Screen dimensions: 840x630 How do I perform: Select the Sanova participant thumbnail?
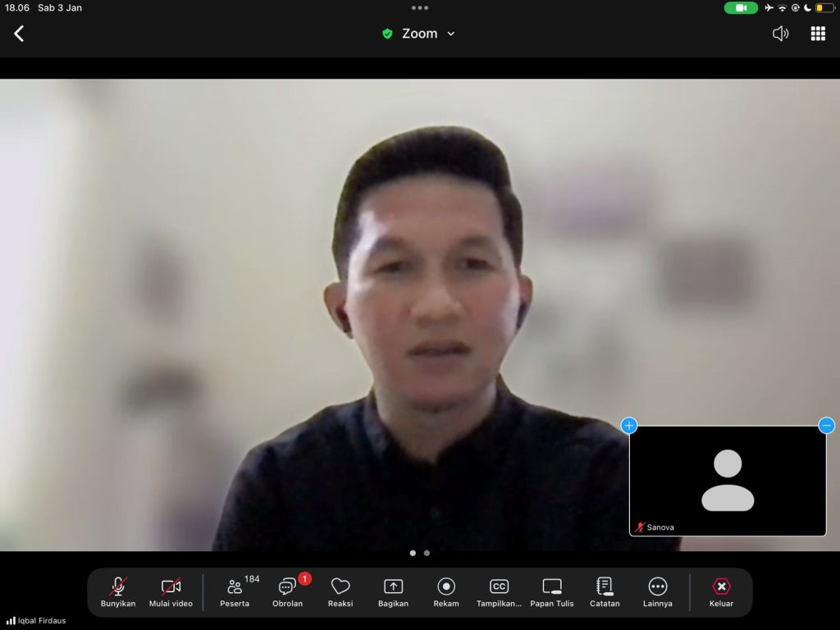click(728, 481)
